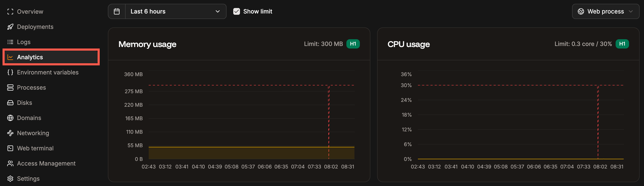The image size is (644, 186).
Task: Click the H1 badge on CPU usage
Action: [622, 44]
